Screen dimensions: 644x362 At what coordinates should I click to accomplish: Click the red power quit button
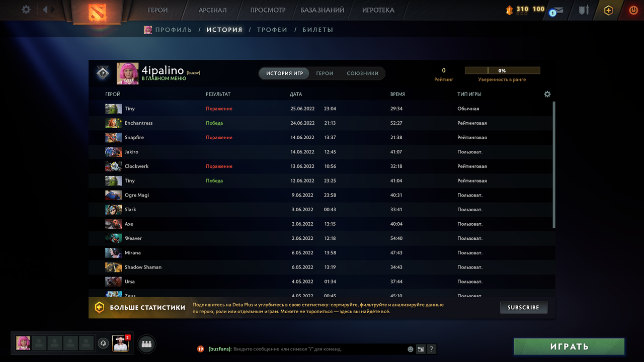point(633,10)
